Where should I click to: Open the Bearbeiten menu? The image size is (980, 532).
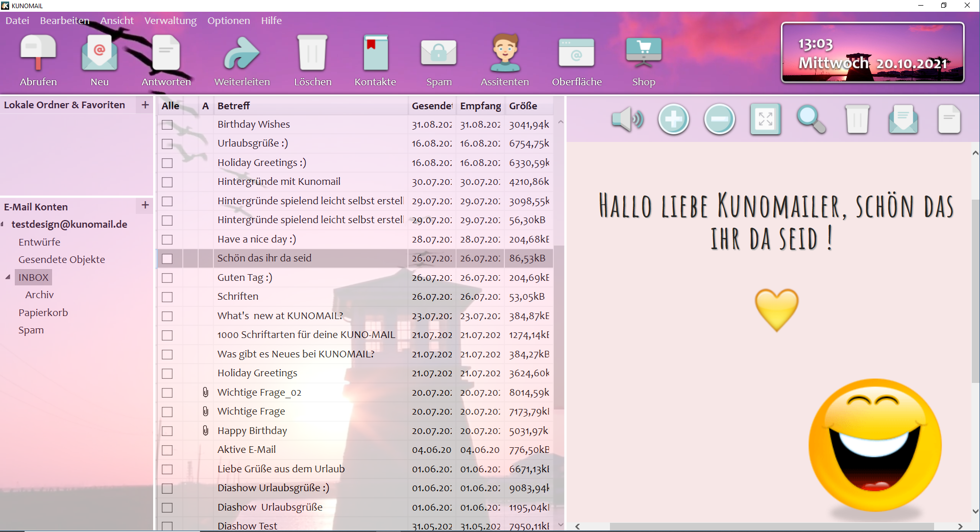(65, 20)
